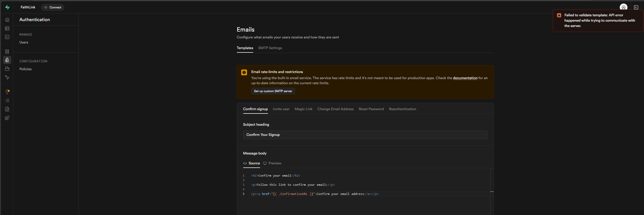This screenshot has height=215, width=644.
Task: Click code line 1 with h2 heading
Action: point(276,176)
